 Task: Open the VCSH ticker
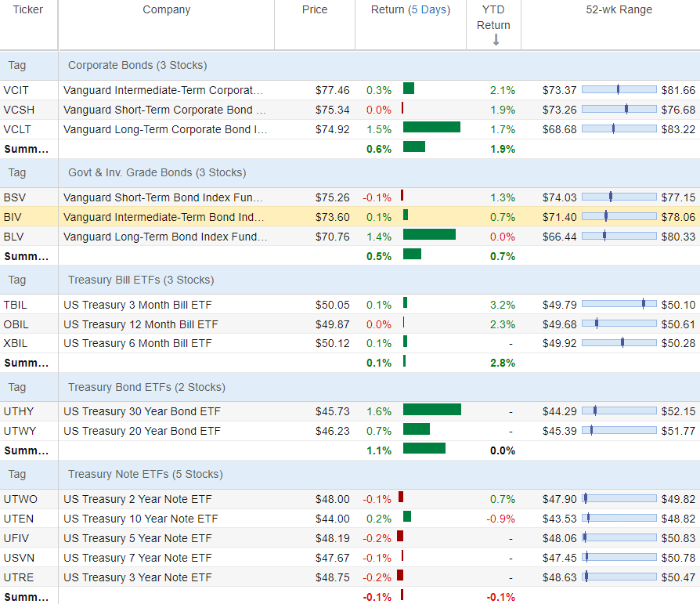tap(19, 110)
